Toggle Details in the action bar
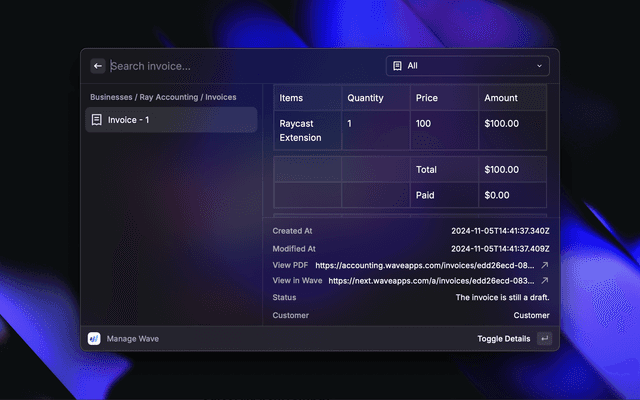 503,339
